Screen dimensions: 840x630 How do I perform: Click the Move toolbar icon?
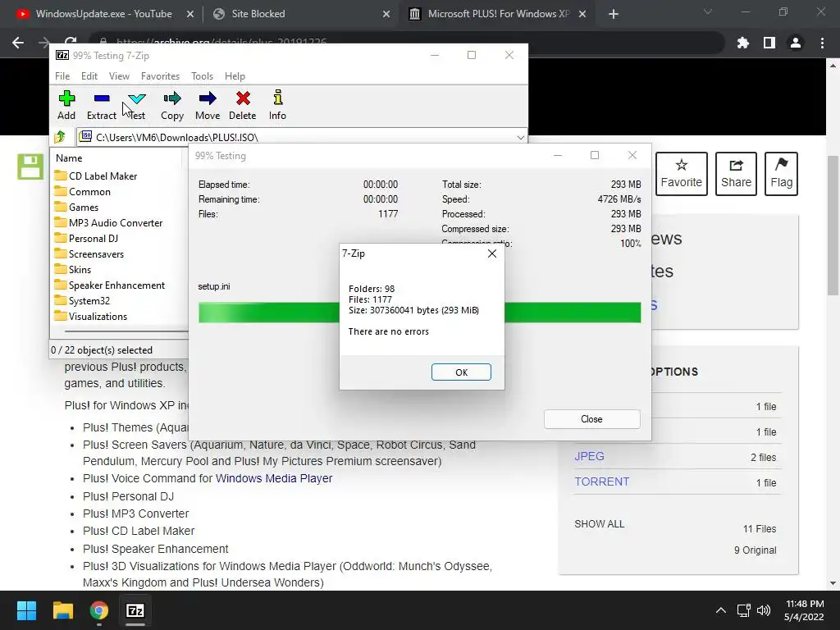point(208,105)
